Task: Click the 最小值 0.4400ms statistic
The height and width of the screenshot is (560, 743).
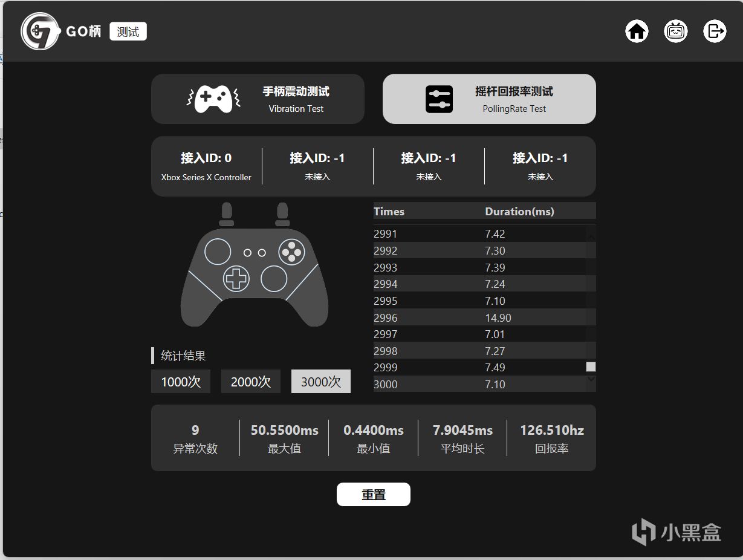Action: [374, 438]
